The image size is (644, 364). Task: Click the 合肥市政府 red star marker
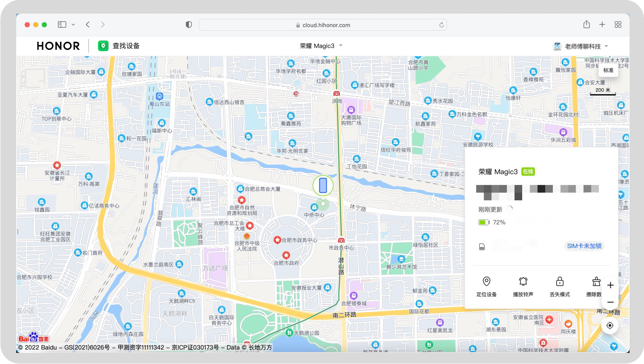[286, 255]
